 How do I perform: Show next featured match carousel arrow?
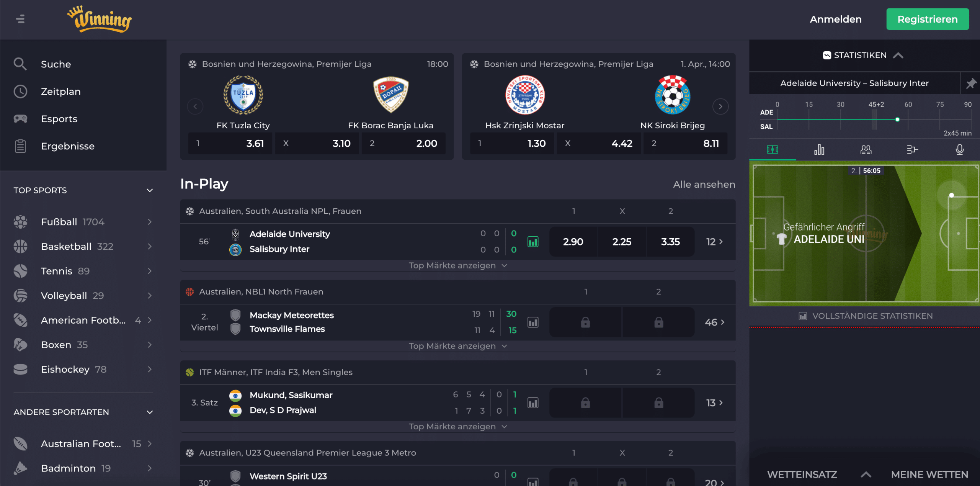(720, 106)
